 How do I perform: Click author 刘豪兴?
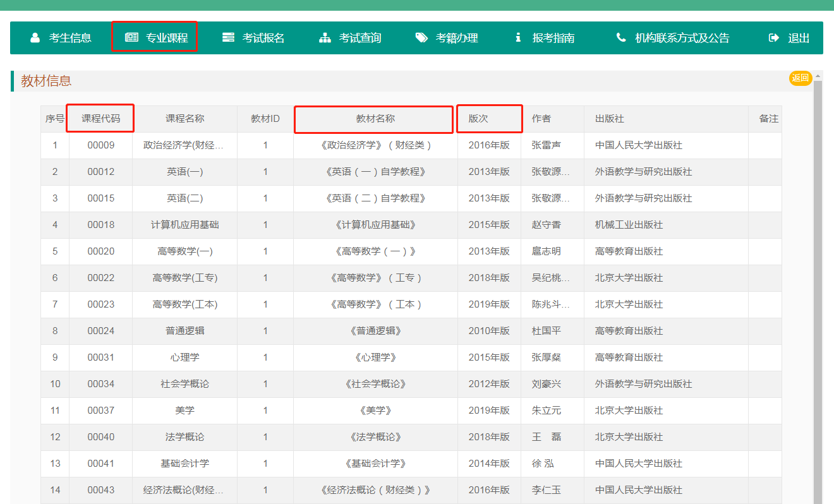[547, 384]
